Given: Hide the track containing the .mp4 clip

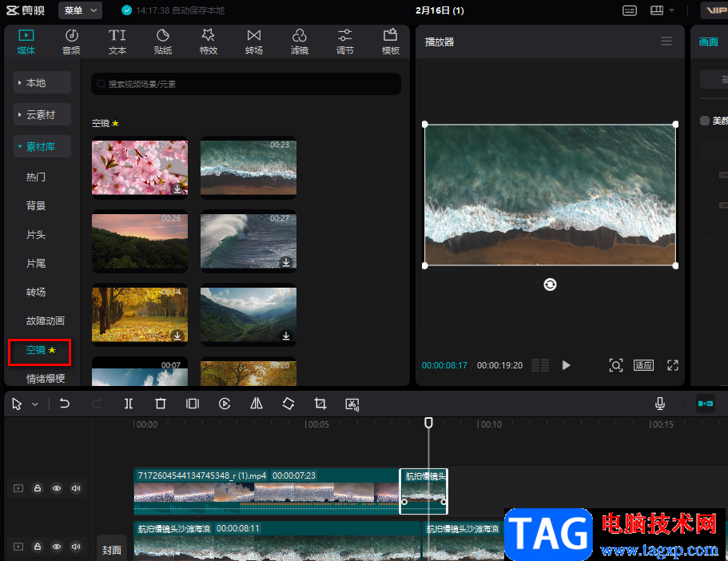Looking at the screenshot, I should [x=57, y=488].
